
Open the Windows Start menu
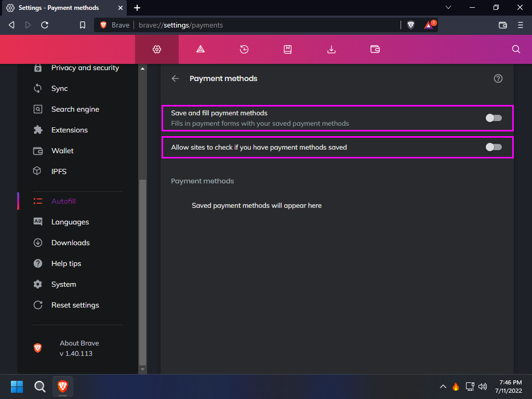click(17, 387)
